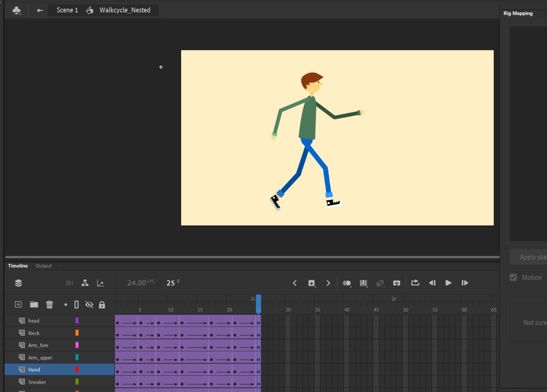Delete the selected Hand layer
547x392 pixels.
[x=50, y=304]
